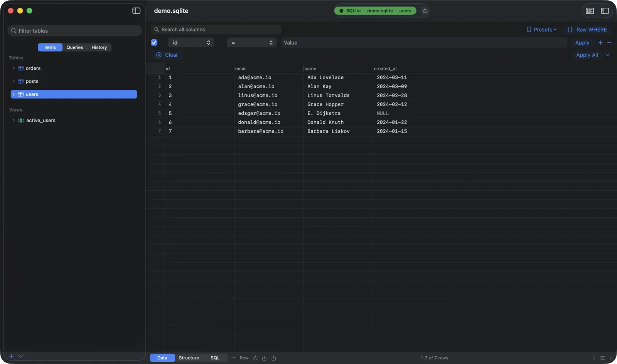This screenshot has width=617, height=364.
Task: Click the plus icon at sidebar bottom
Action: pos(12,356)
